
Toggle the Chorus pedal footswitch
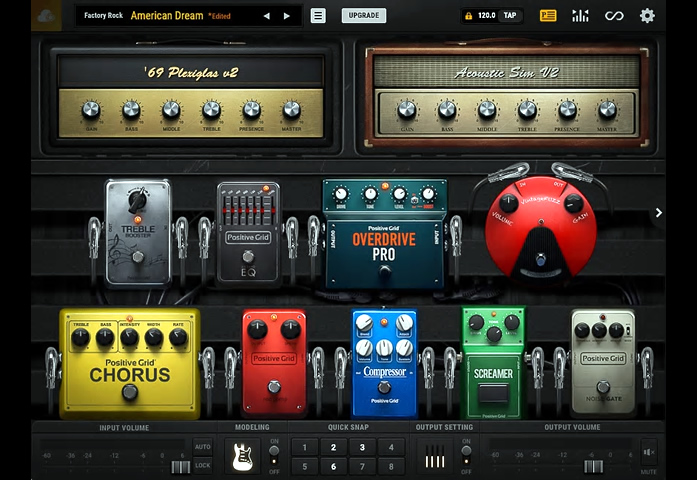click(130, 392)
